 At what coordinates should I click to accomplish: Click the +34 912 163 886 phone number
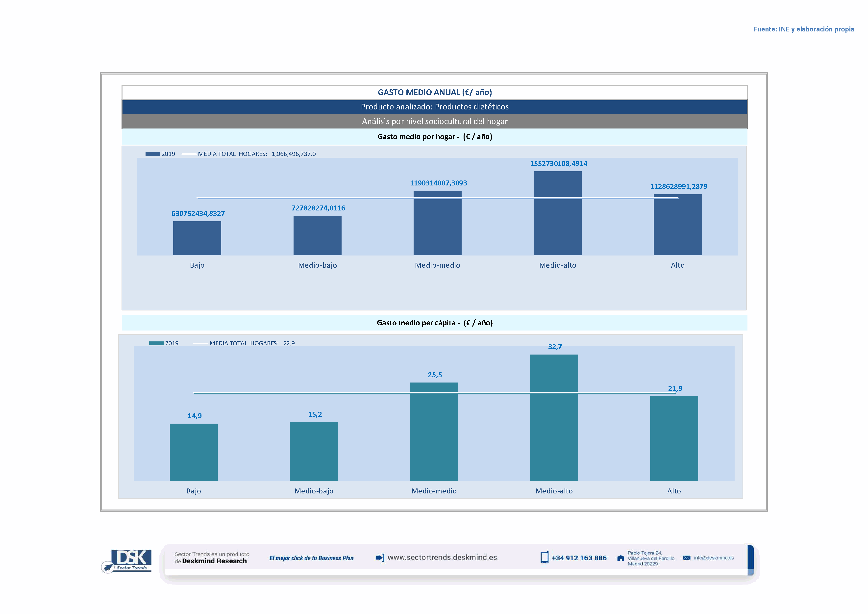pos(579,558)
